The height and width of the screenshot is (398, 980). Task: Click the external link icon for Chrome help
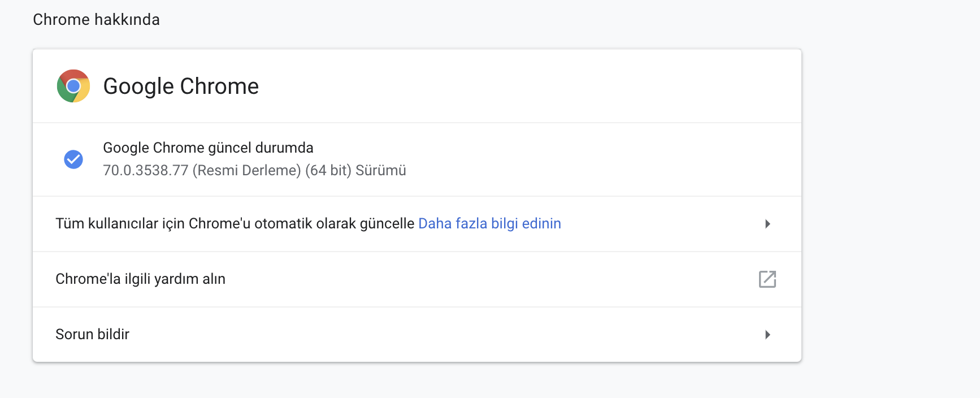pos(767,279)
